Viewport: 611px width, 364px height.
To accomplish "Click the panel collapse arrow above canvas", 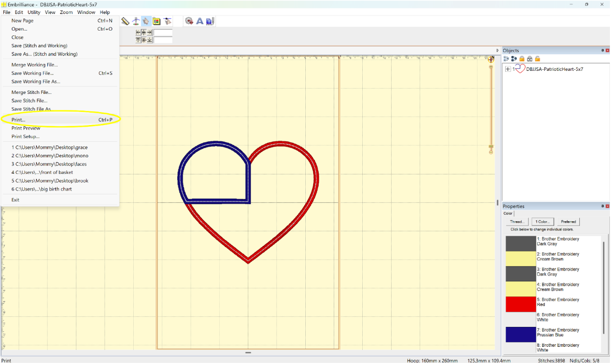I will 497,50.
